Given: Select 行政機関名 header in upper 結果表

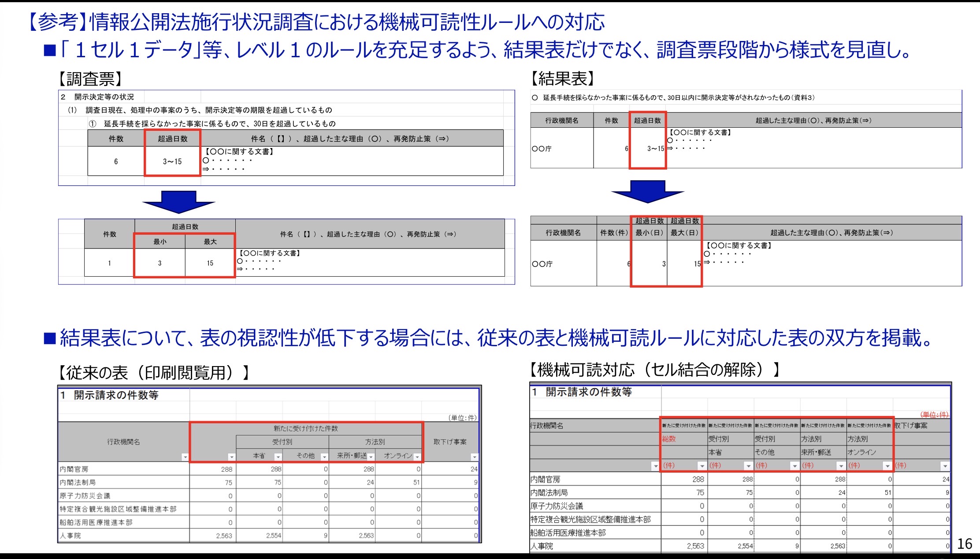Looking at the screenshot, I should (x=562, y=120).
